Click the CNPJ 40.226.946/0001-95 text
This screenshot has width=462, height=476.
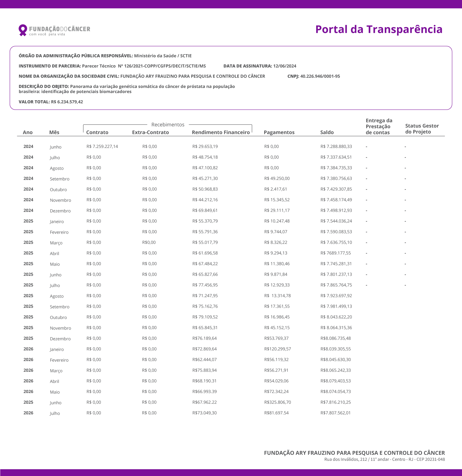[x=314, y=76]
